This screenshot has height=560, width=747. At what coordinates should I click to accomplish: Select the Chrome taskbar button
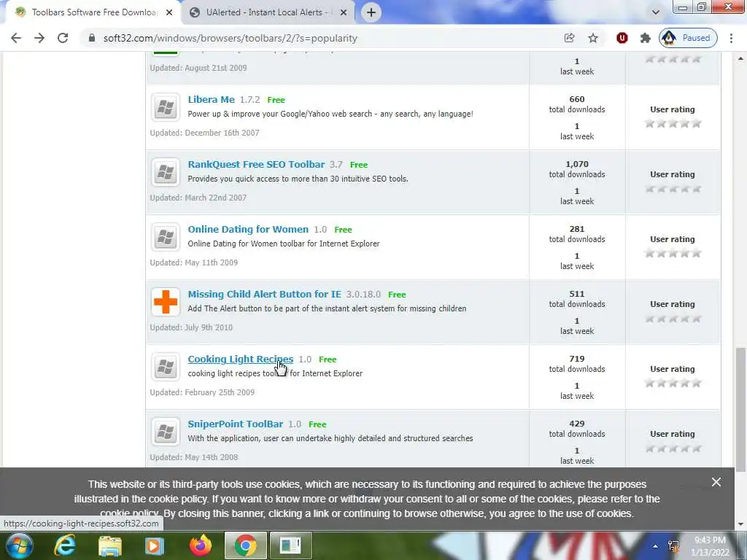pos(245,545)
